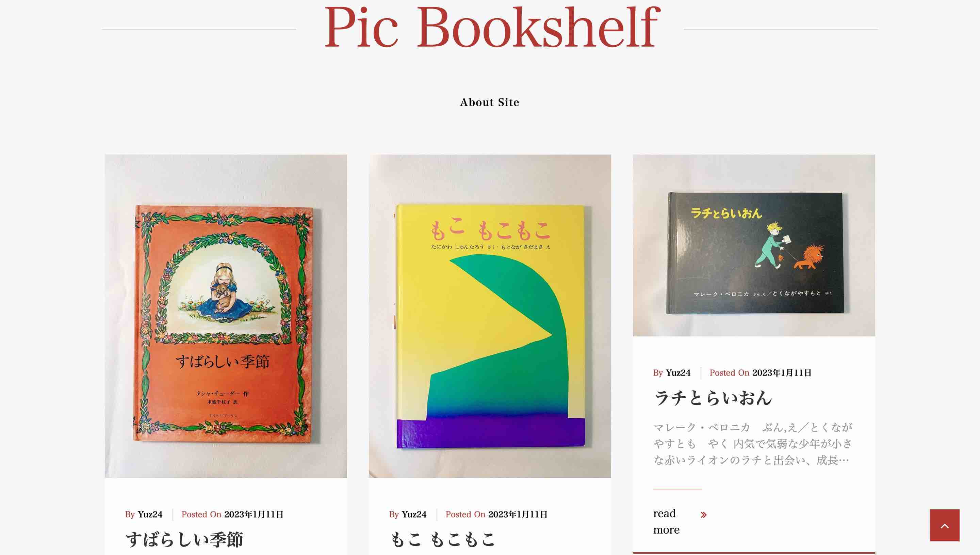Screen dimensions: 980x555
Task: Click the もこ もこもこ post title
Action: tap(442, 539)
